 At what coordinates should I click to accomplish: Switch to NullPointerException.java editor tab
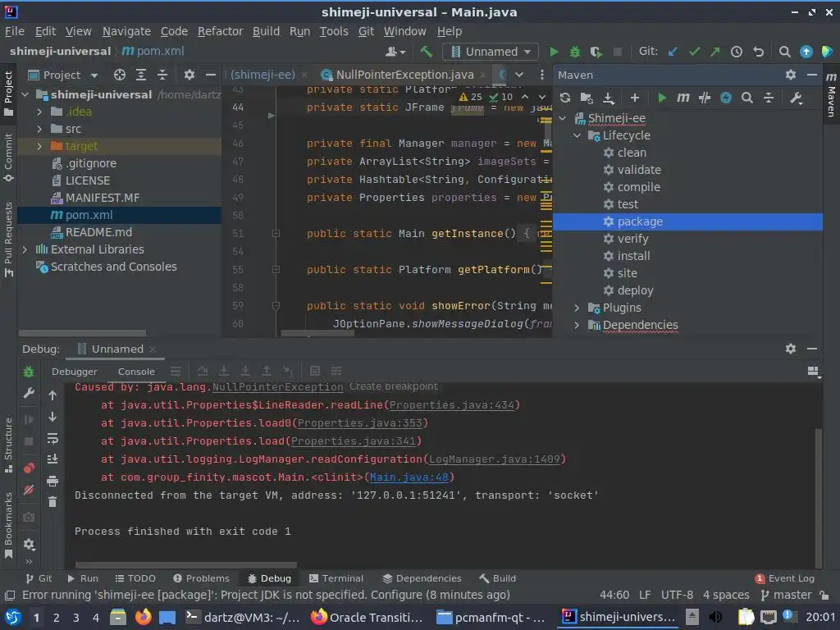pos(404,75)
